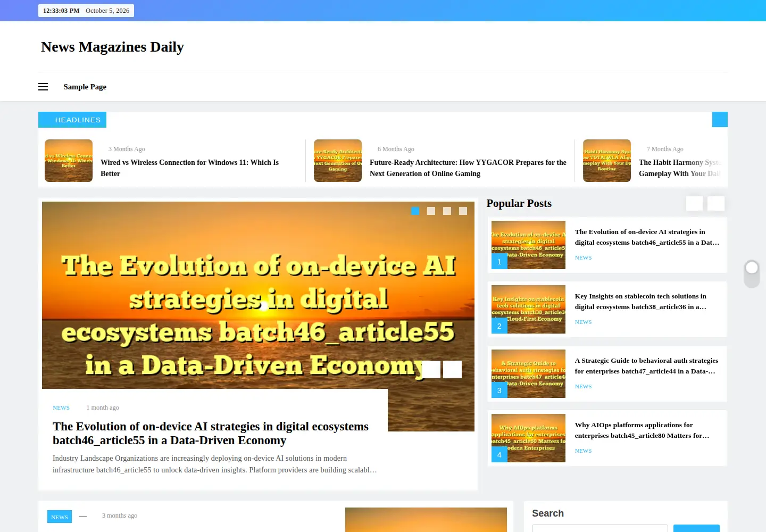This screenshot has width=766, height=532.
Task: Click '6 Months Ago' above Future-Ready Architecture
Action: coord(396,149)
